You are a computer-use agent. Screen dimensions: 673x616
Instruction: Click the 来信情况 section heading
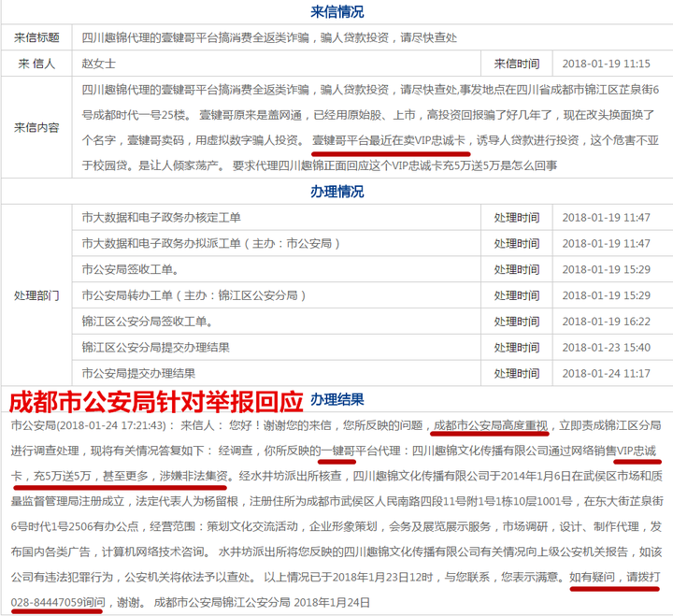pos(336,12)
